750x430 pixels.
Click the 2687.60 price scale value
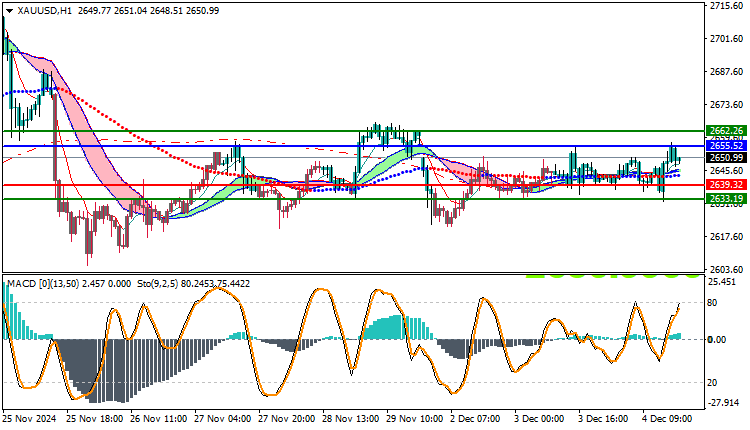pyautogui.click(x=727, y=72)
